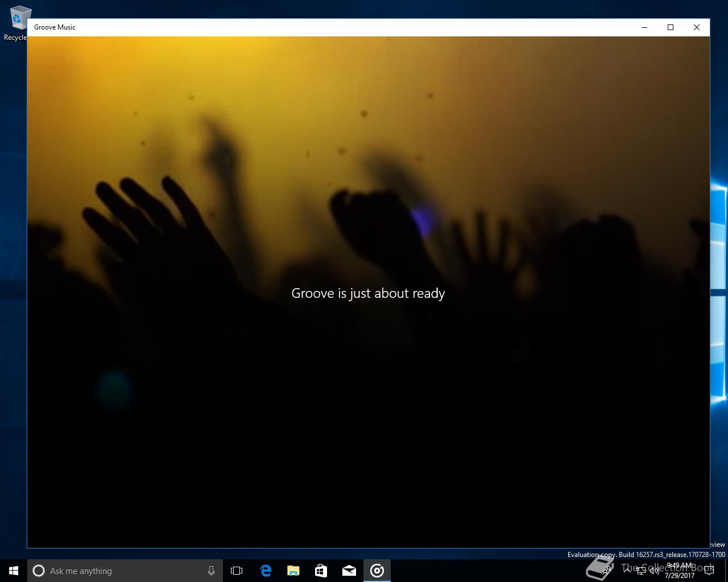Click the Cortana 'Ask me anything' search box
The image size is (728, 582).
[125, 571]
